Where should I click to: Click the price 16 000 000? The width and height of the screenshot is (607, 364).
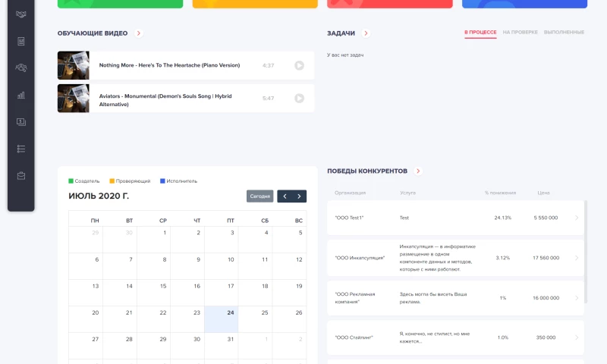tap(546, 298)
